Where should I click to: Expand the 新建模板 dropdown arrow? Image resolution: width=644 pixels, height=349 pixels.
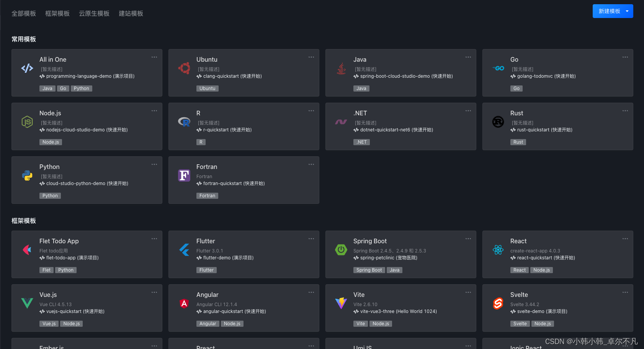[627, 11]
